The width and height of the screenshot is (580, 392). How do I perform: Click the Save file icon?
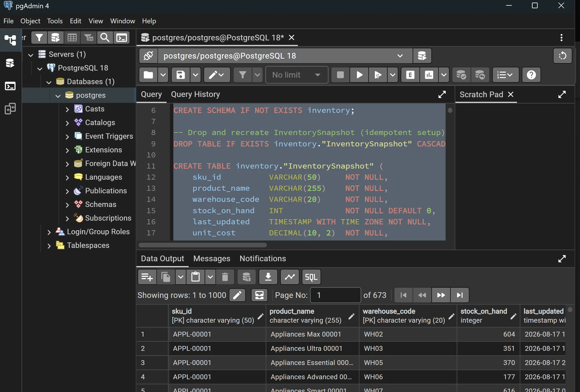pyautogui.click(x=181, y=75)
